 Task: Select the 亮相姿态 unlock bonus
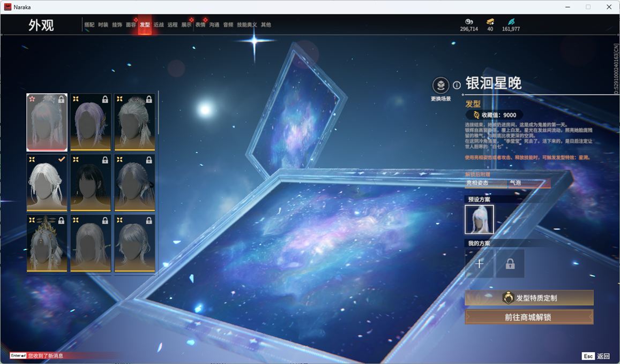(485, 183)
